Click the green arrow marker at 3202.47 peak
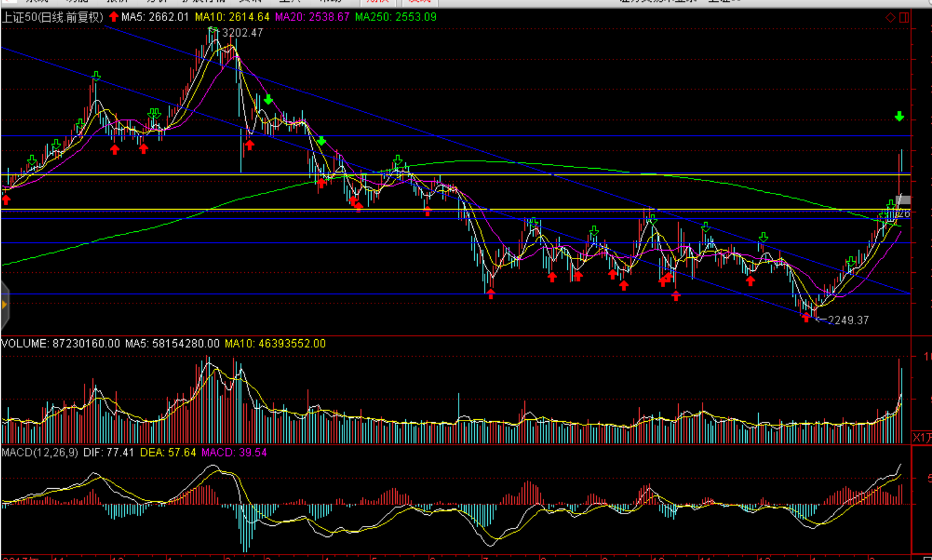 pyautogui.click(x=213, y=30)
